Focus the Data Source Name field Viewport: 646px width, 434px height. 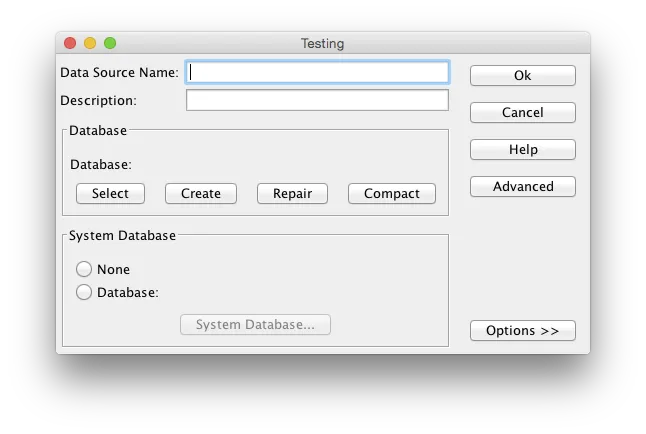click(x=317, y=72)
